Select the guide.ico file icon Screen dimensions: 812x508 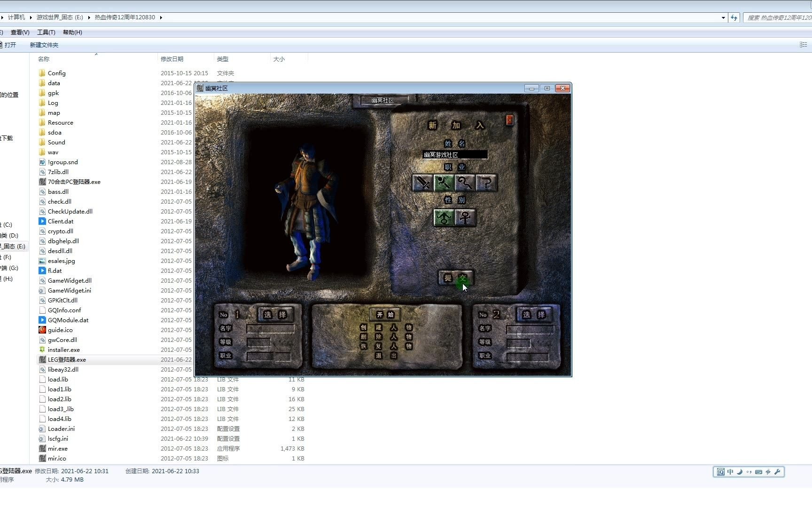pyautogui.click(x=42, y=330)
